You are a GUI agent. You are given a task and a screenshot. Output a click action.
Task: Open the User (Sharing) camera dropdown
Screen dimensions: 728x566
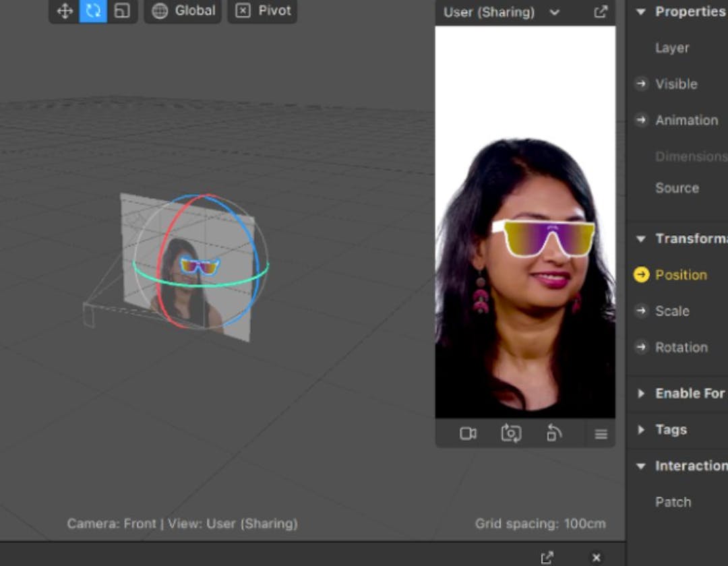pos(555,12)
